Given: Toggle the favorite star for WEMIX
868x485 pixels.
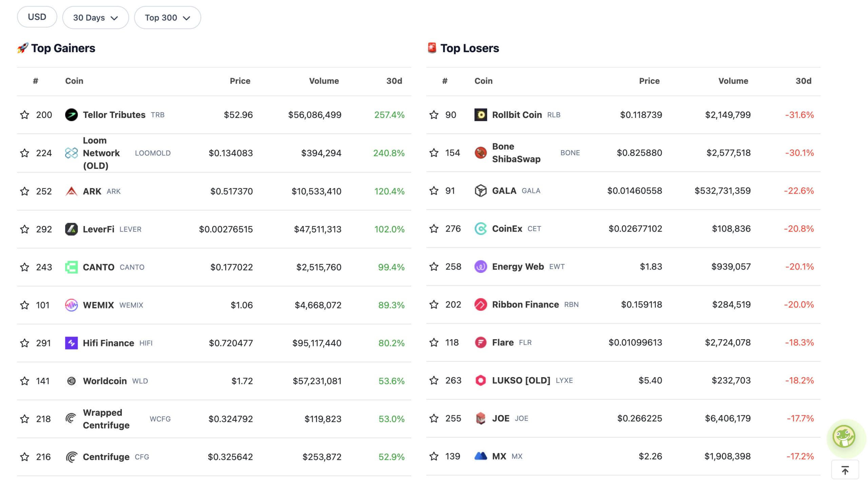Looking at the screenshot, I should 24,305.
